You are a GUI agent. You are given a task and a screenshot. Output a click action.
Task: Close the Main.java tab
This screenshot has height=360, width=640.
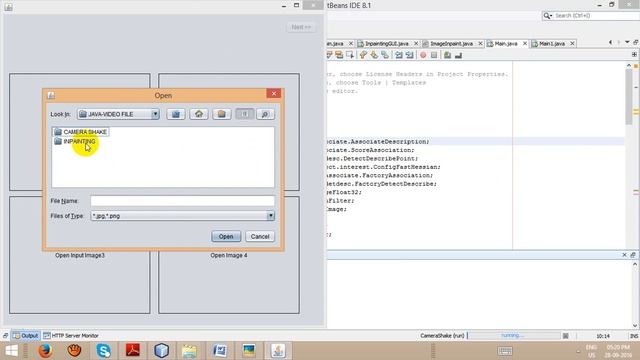[525, 43]
